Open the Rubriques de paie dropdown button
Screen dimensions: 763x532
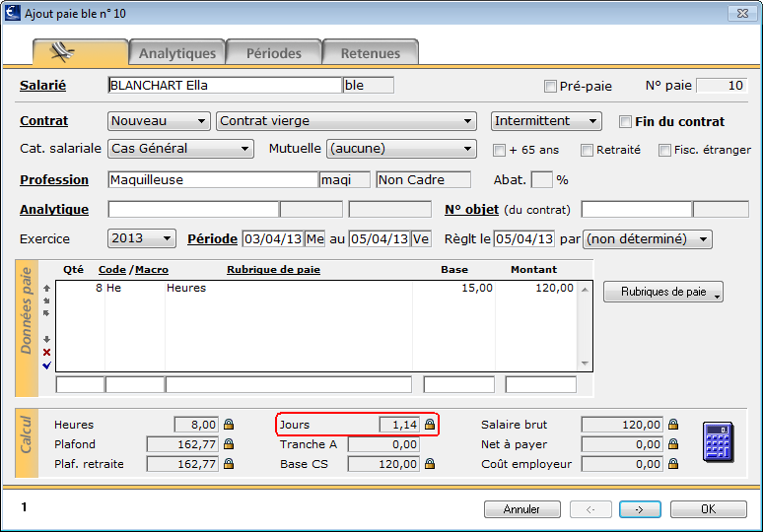tap(663, 292)
